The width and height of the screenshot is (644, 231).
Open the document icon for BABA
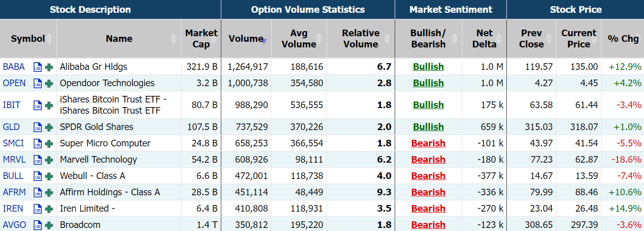[x=38, y=67]
